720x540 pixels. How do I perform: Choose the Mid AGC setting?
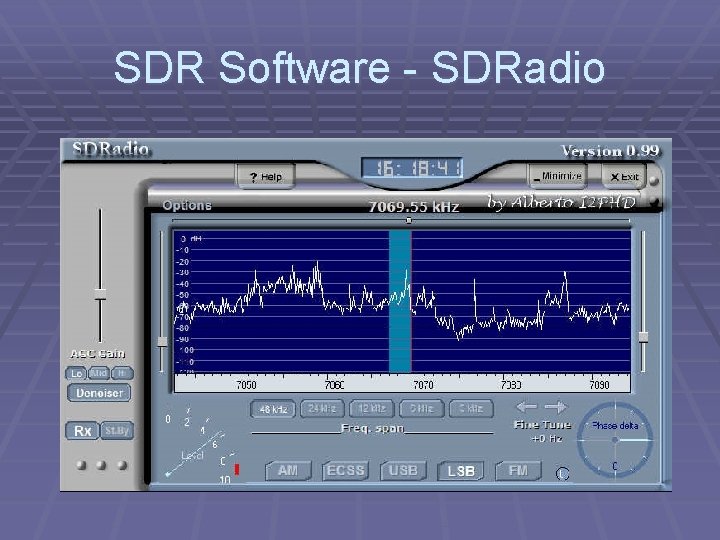(x=99, y=373)
